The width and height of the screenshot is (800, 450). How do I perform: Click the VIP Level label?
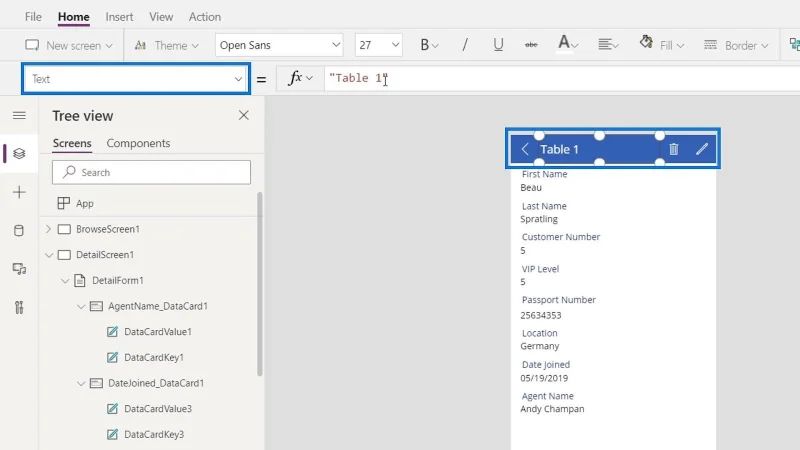(540, 269)
